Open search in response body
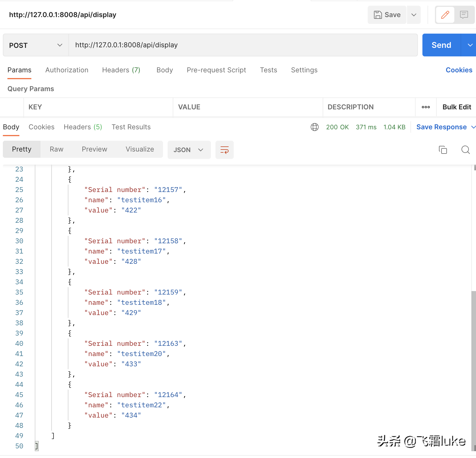The height and width of the screenshot is (458, 476). coord(465,150)
